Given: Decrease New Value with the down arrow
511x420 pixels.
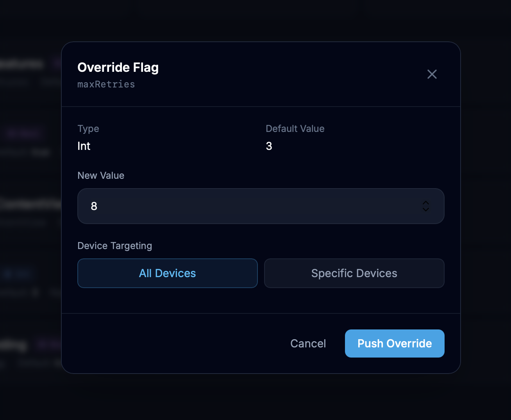Looking at the screenshot, I should 426,209.
